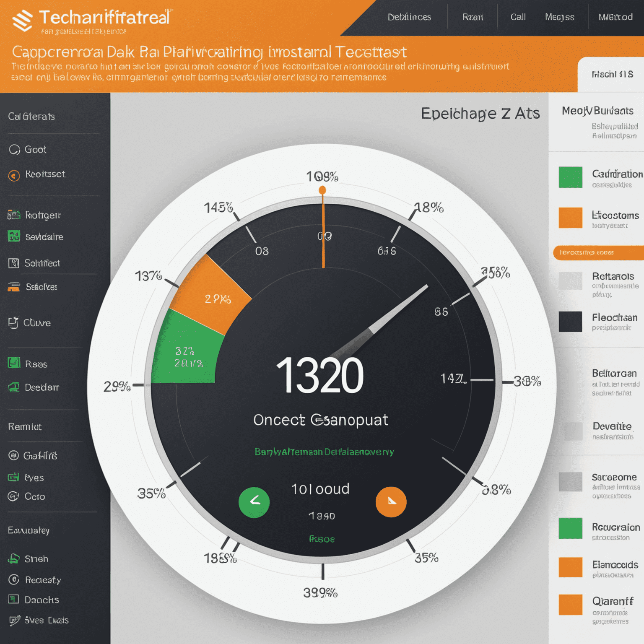Click the Epeichage Z Ats panel title
The image size is (644, 644).
click(480, 114)
